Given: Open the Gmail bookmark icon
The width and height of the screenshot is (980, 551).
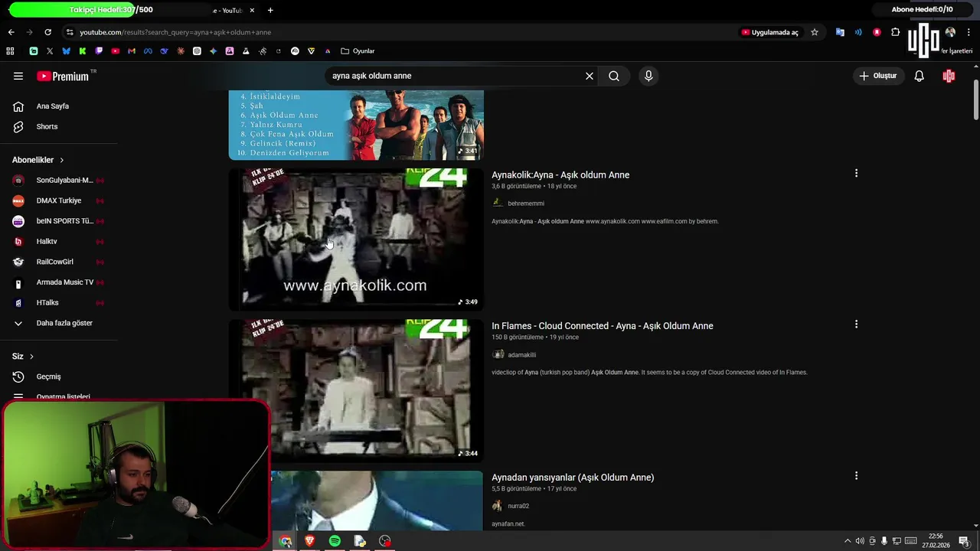Looking at the screenshot, I should coord(132,51).
